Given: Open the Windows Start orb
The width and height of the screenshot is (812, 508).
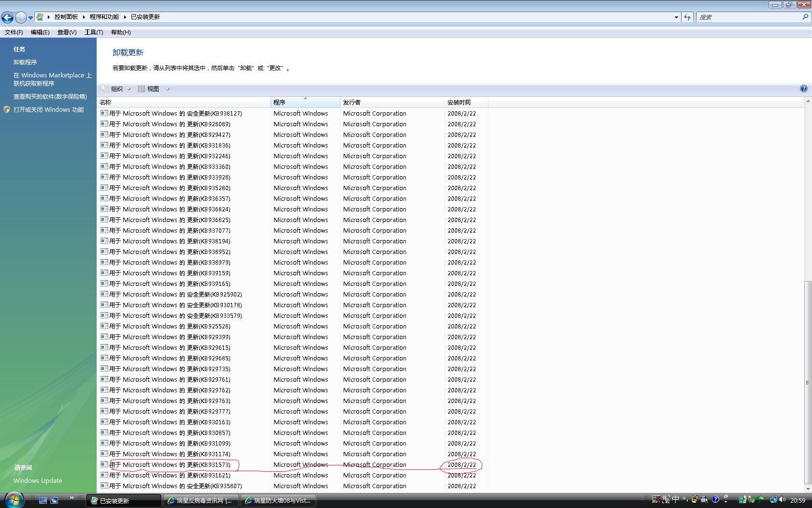Looking at the screenshot, I should [14, 500].
